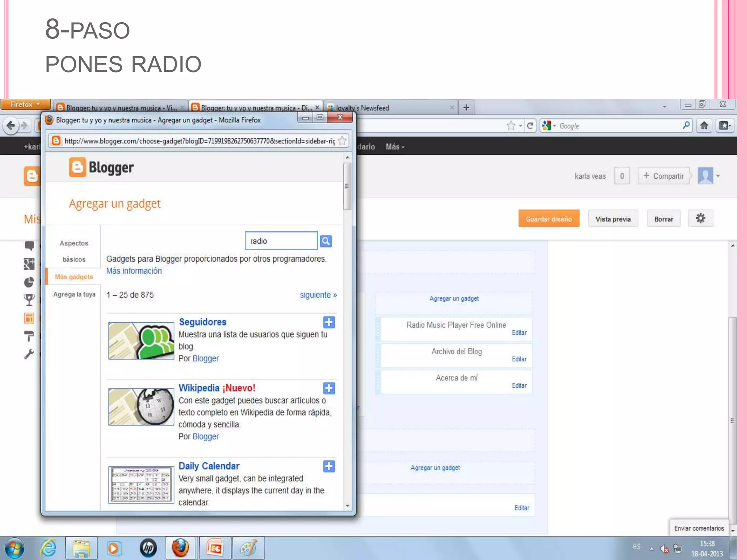The width and height of the screenshot is (747, 560).
Task: Switch to Firefox on taskbar
Action: 181,548
